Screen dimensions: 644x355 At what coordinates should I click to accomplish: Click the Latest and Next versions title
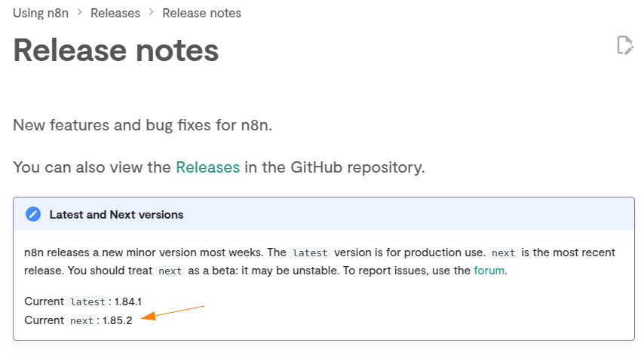[x=116, y=215]
